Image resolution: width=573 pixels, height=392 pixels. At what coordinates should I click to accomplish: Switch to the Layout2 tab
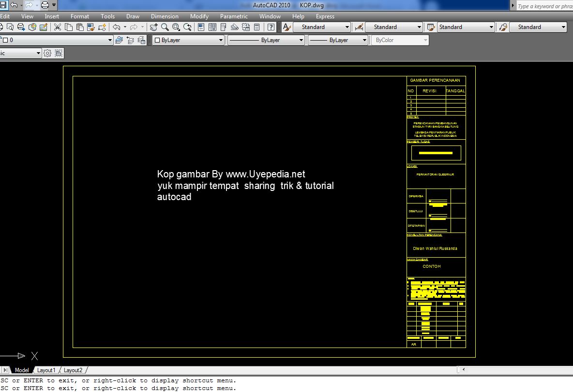pos(73,370)
